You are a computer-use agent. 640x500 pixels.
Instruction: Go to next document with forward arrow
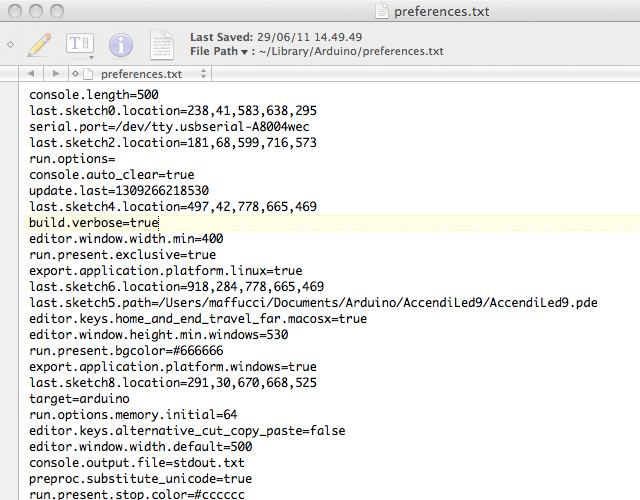coord(54,74)
